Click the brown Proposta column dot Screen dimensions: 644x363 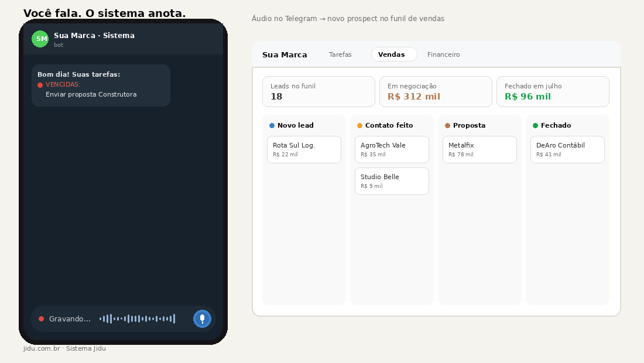(x=448, y=126)
